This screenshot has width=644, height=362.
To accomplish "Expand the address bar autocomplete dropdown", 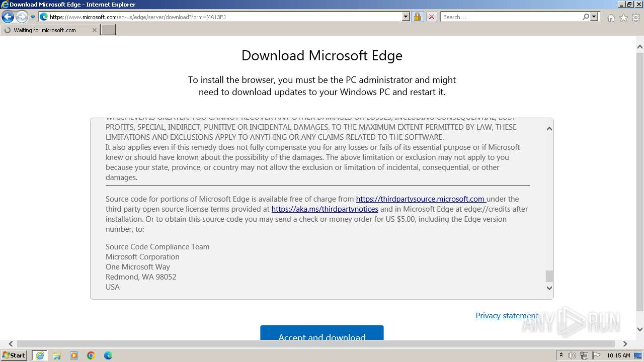I will coord(406,17).
